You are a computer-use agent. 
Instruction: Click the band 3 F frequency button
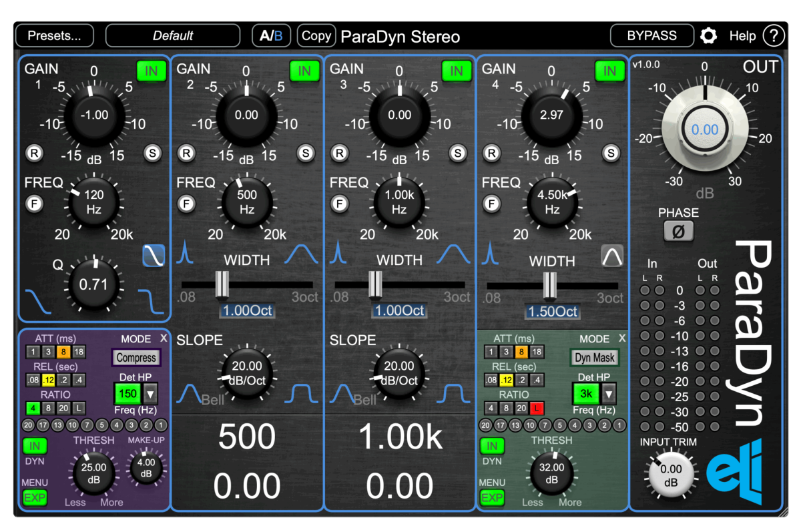click(x=340, y=204)
